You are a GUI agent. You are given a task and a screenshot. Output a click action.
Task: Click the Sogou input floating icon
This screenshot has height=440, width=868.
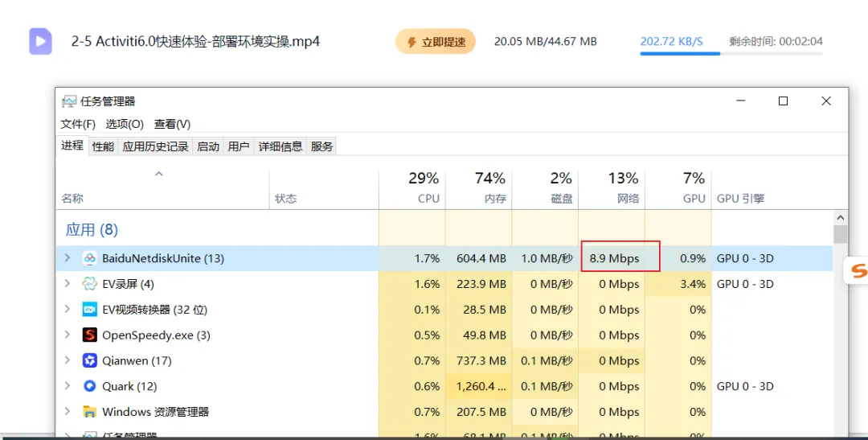tap(857, 270)
